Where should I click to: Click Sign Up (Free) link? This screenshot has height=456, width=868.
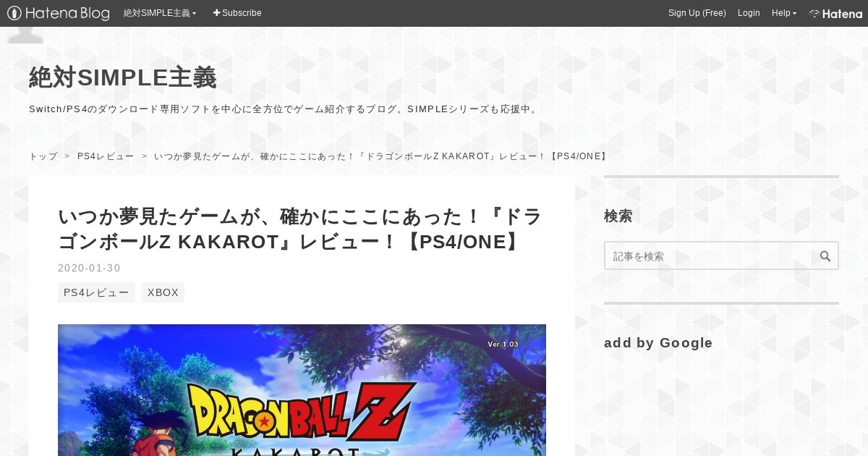697,13
